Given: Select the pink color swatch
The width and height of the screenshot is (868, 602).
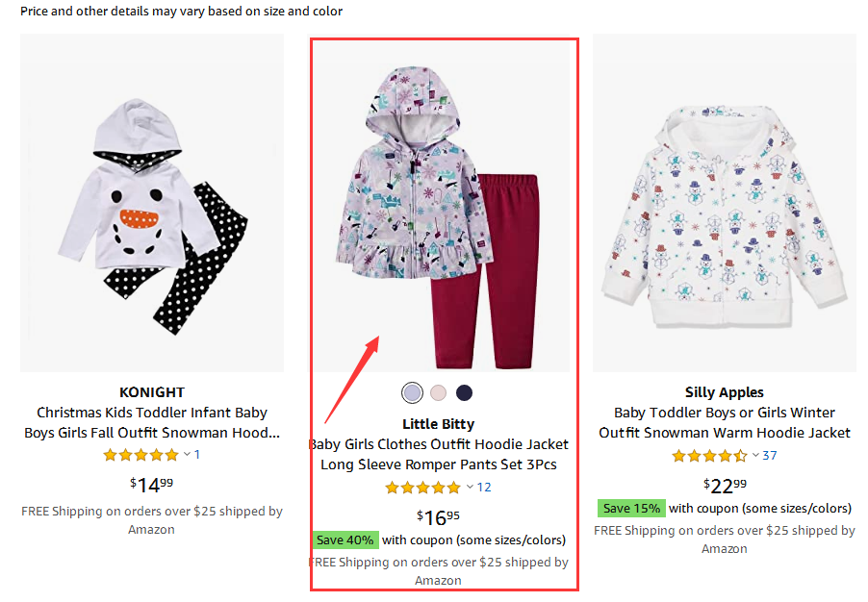Looking at the screenshot, I should point(439,392).
